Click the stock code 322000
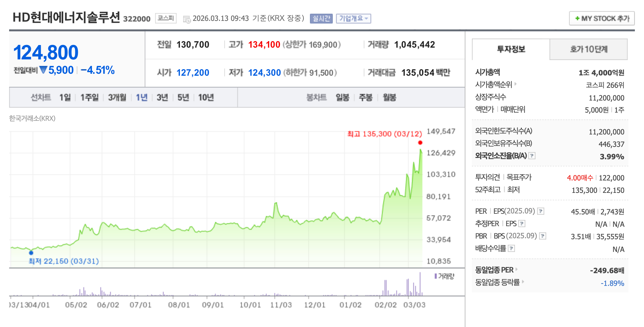The width and height of the screenshot is (644, 327). [137, 19]
